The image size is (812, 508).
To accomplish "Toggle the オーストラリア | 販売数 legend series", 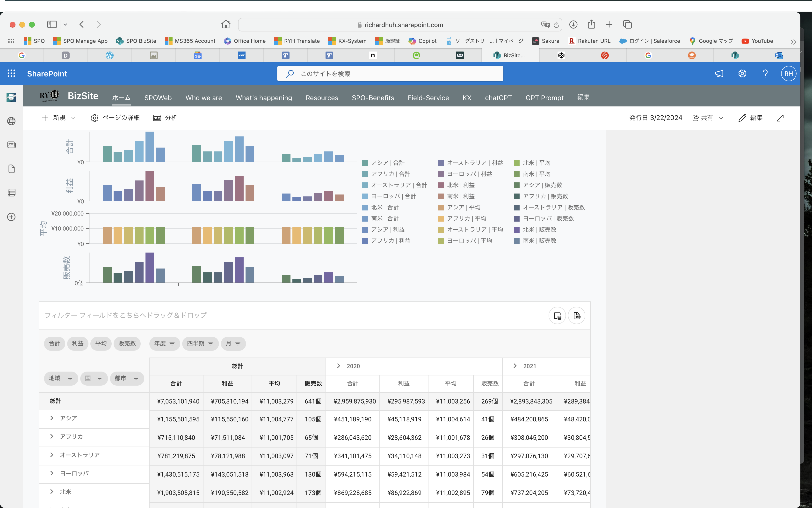I will [549, 207].
